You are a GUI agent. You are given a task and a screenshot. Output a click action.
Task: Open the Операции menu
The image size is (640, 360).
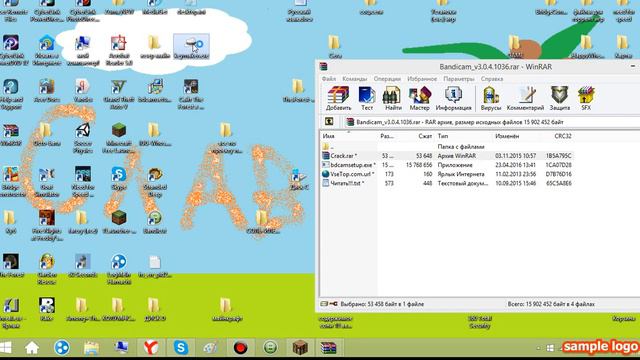387,79
